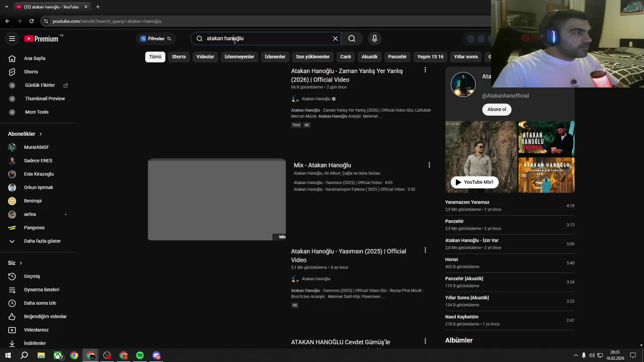Open the Windows Start menu

[x=8, y=355]
